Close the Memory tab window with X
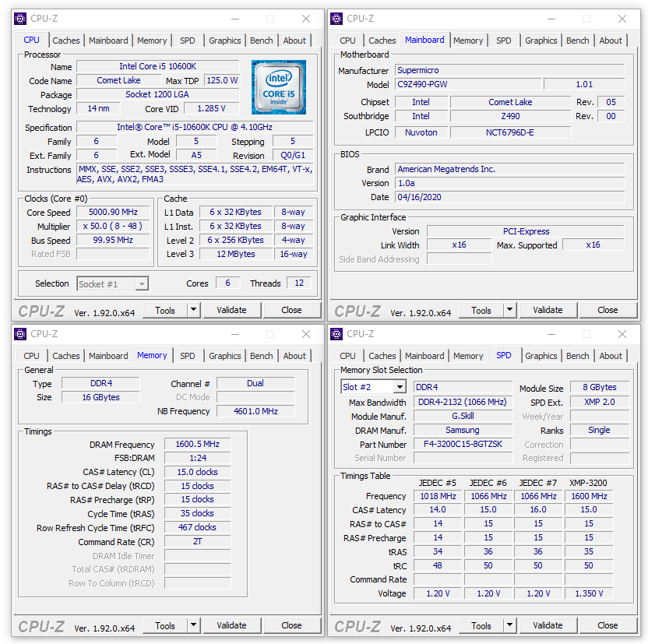Screen dimensions: 648x644 pyautogui.click(x=306, y=334)
